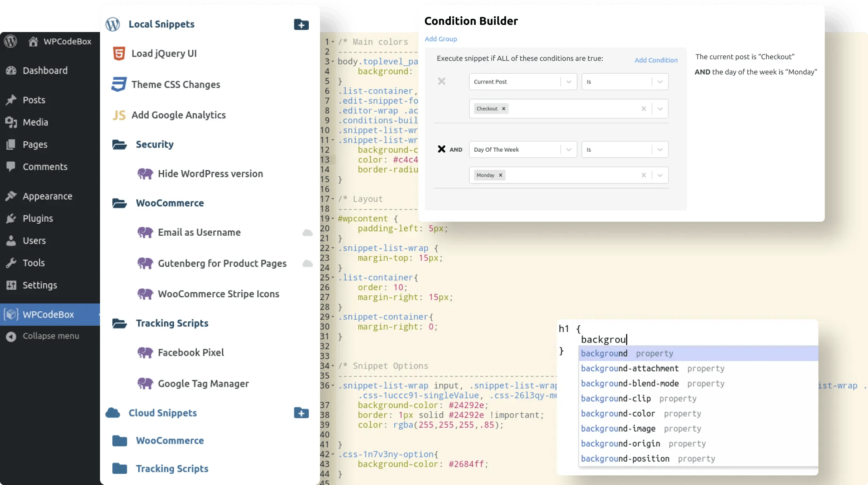The width and height of the screenshot is (868, 485).
Task: Click the elephant icon on Google Tag Manager
Action: pyautogui.click(x=146, y=383)
